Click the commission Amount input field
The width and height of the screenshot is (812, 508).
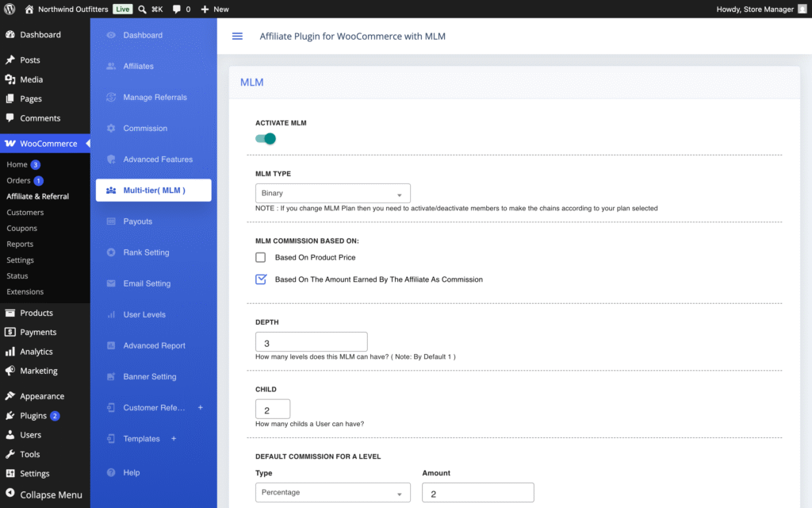coord(477,492)
